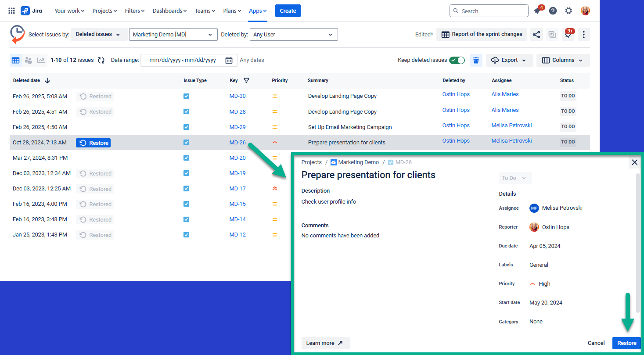Open the Deleted by Any User dropdown
644x355 pixels.
pos(293,34)
